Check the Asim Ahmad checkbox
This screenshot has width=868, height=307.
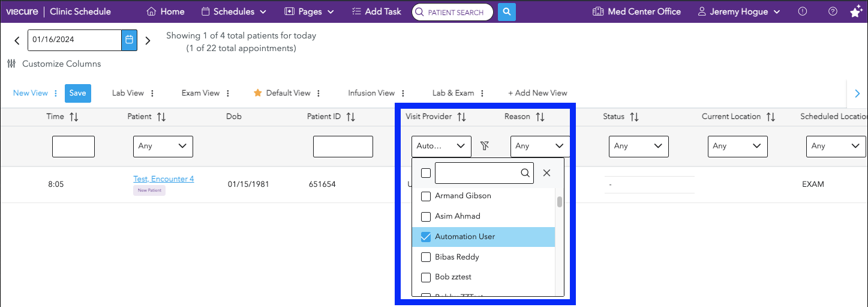tap(426, 216)
